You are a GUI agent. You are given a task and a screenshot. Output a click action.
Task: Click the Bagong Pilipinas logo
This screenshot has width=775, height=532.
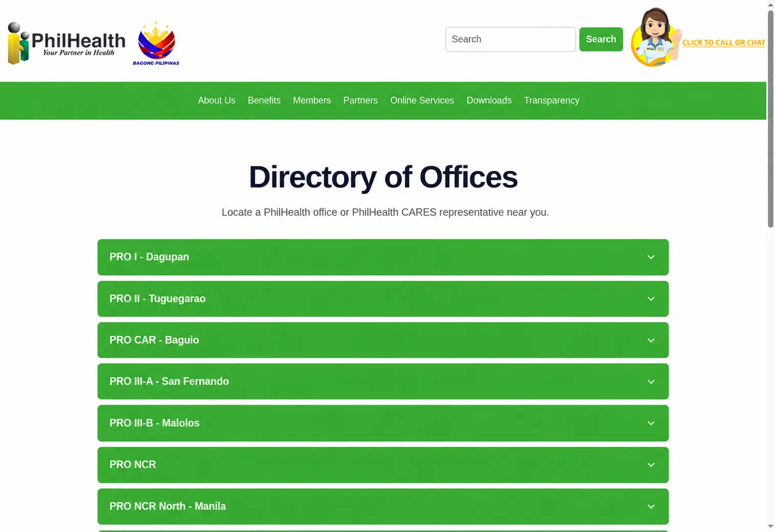point(156,44)
